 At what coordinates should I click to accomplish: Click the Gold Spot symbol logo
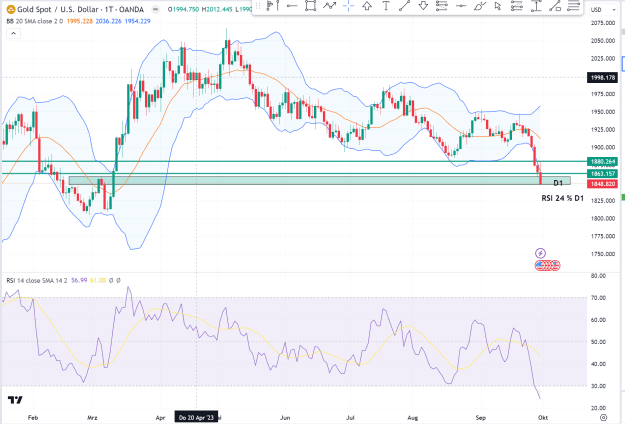(10, 9)
